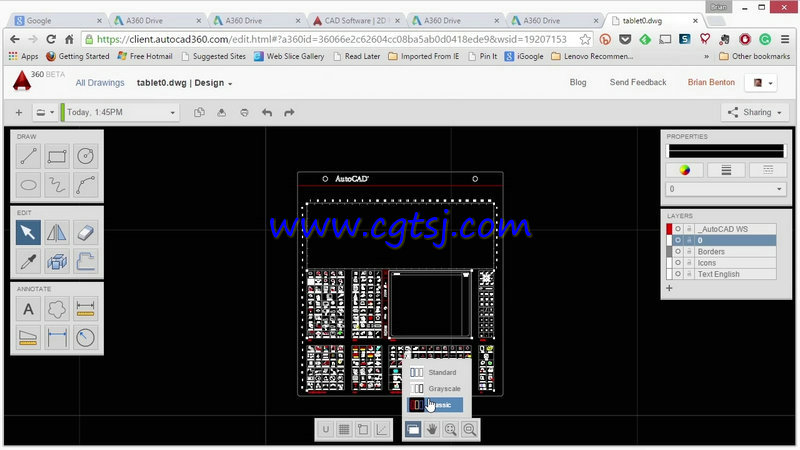Select the Ellipse draw tool

pos(28,185)
